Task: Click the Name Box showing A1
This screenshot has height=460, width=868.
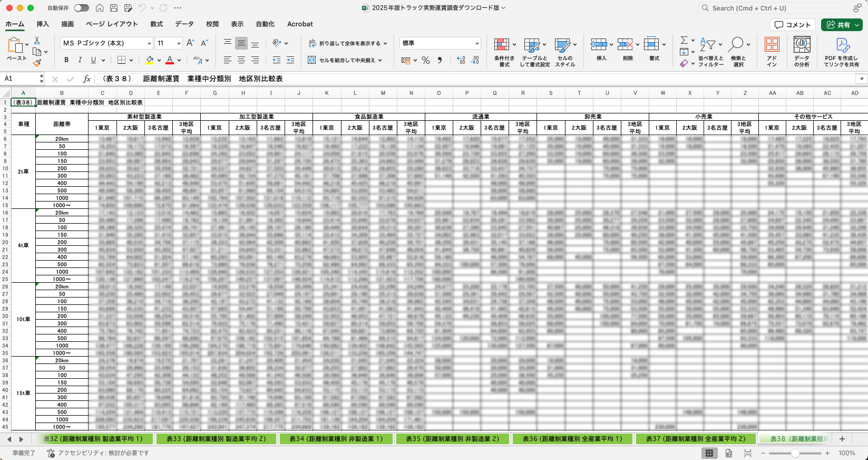Action: click(x=21, y=79)
